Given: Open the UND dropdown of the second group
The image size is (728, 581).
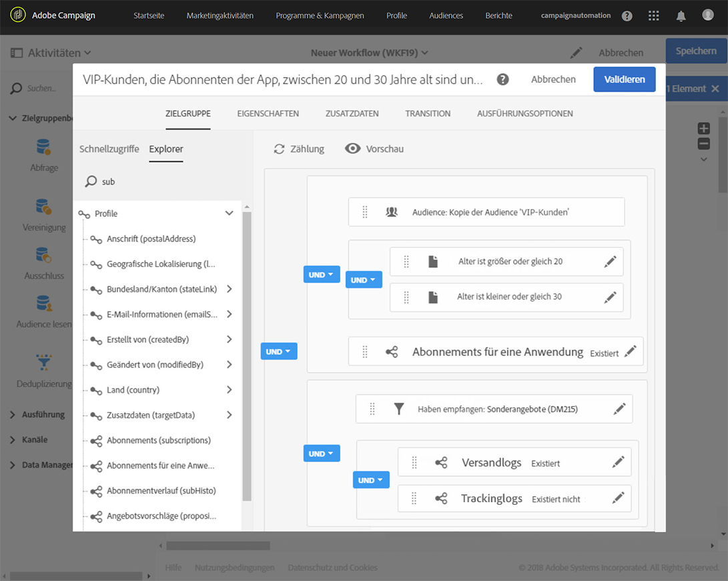Looking at the screenshot, I should tap(321, 453).
